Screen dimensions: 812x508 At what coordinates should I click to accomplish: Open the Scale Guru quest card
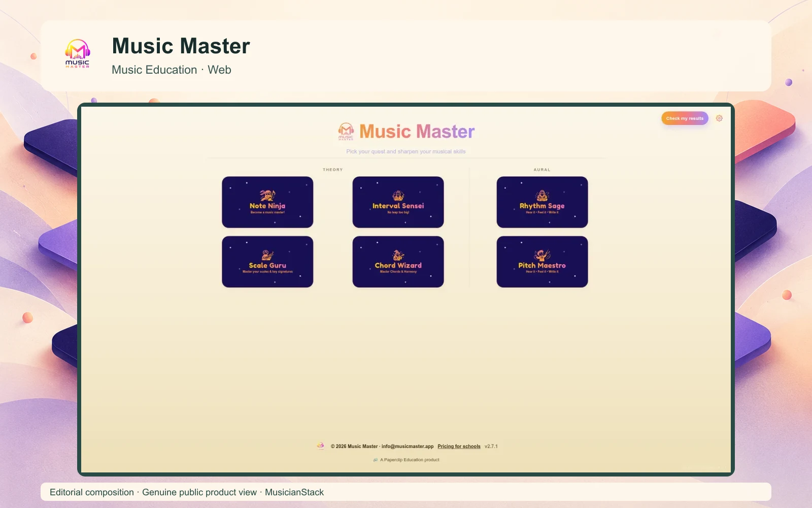coord(267,262)
